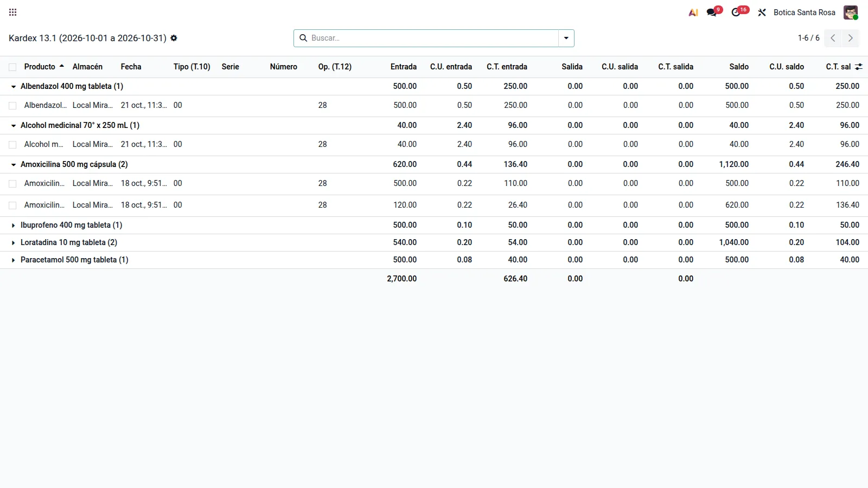Tick the select-all checkbox in the header
This screenshot has width=868, height=488.
pyautogui.click(x=12, y=67)
